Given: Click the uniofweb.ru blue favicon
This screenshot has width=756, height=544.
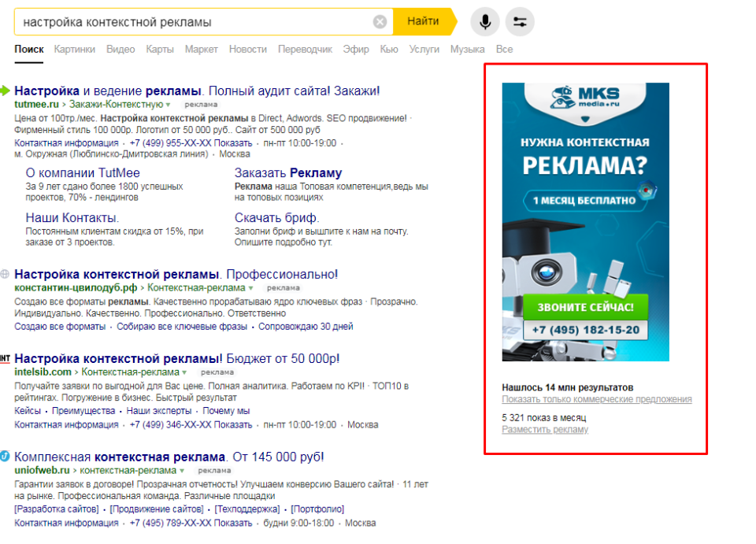Looking at the screenshot, I should click(x=6, y=456).
